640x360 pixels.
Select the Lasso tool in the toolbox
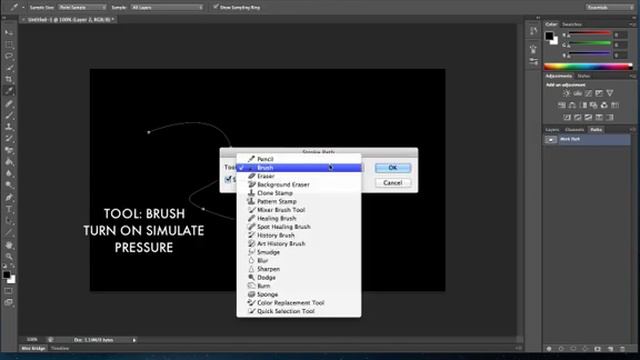coord(9,56)
